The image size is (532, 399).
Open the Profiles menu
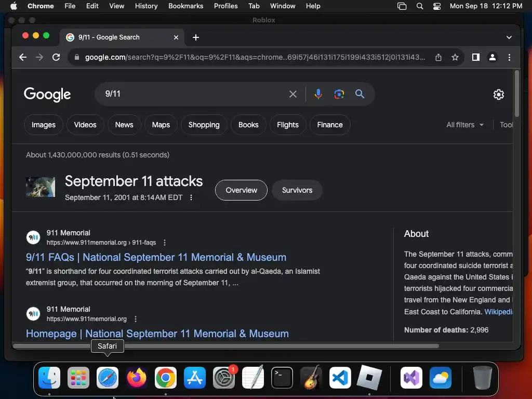click(225, 6)
